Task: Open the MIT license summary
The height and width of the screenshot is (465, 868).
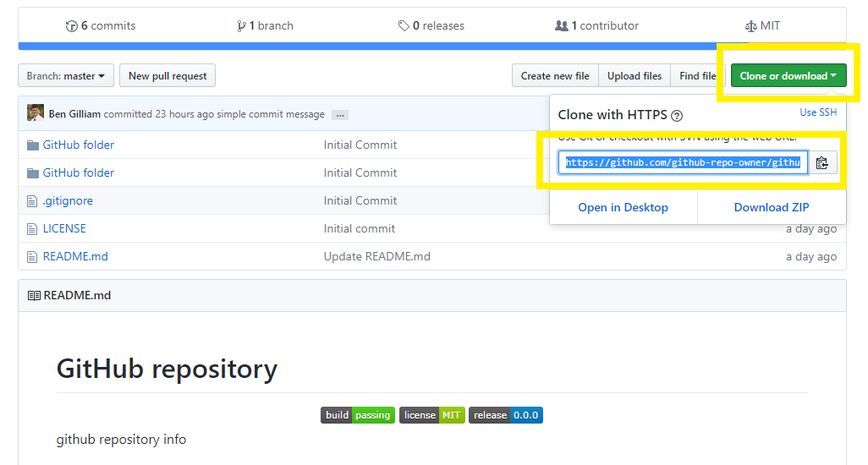Action: coord(763,25)
